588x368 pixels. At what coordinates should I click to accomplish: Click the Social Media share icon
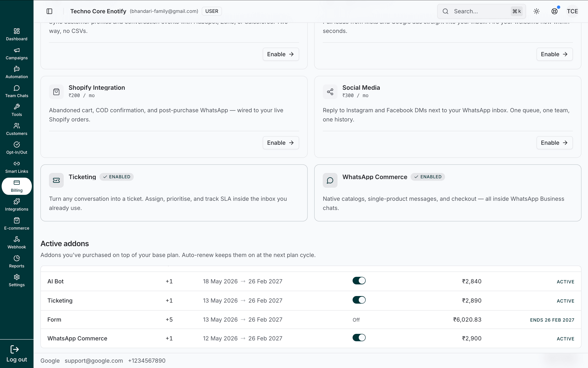tap(330, 92)
